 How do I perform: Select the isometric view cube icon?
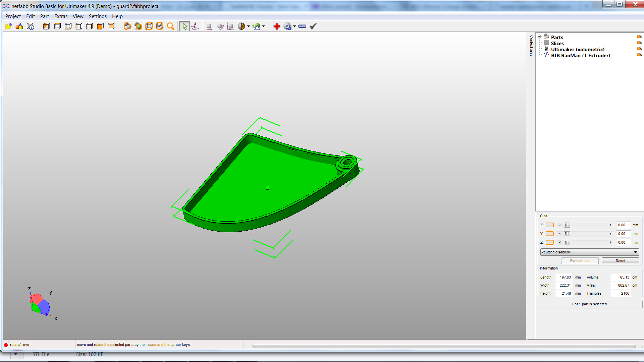(47, 26)
